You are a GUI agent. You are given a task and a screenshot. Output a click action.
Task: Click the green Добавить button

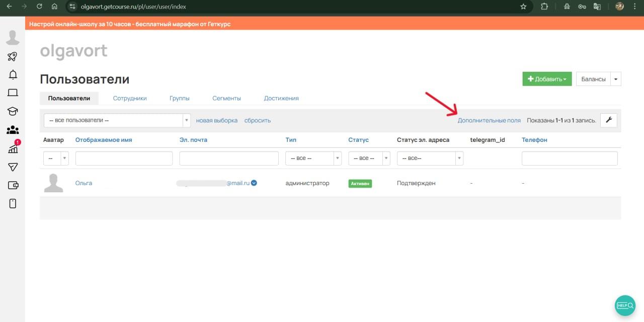tap(546, 79)
